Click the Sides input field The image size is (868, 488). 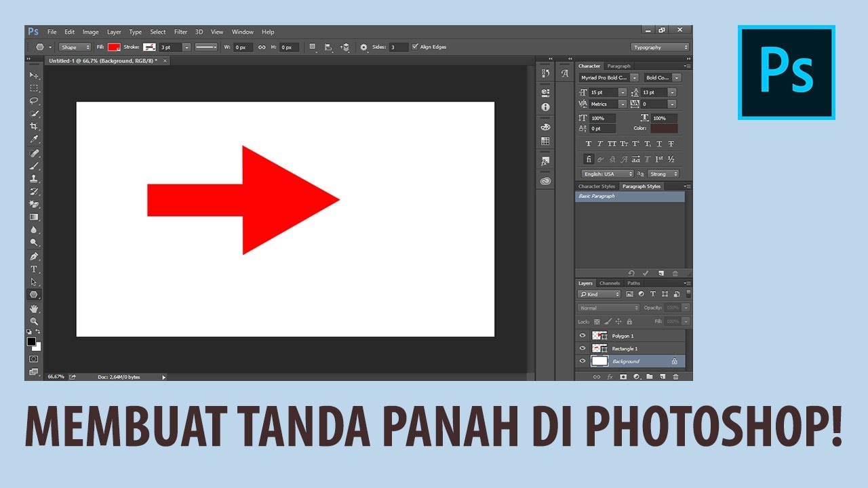pyautogui.click(x=399, y=47)
